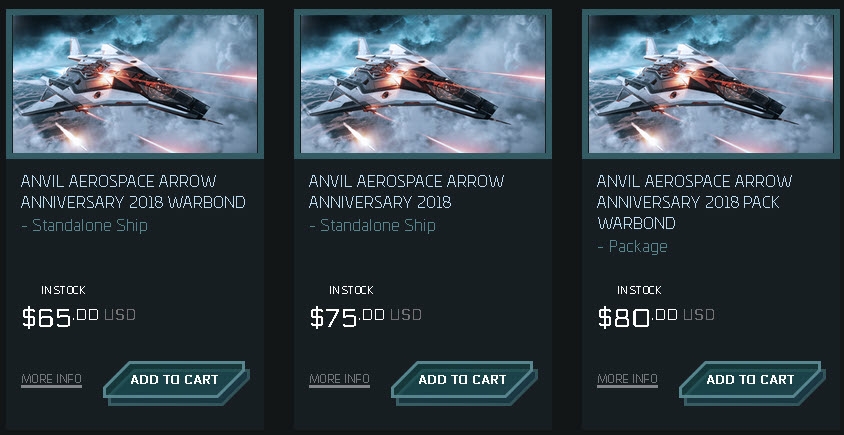Image resolution: width=844 pixels, height=435 pixels.
Task: Add the $80 Arrow Pack Warbond to cart
Action: [x=750, y=380]
